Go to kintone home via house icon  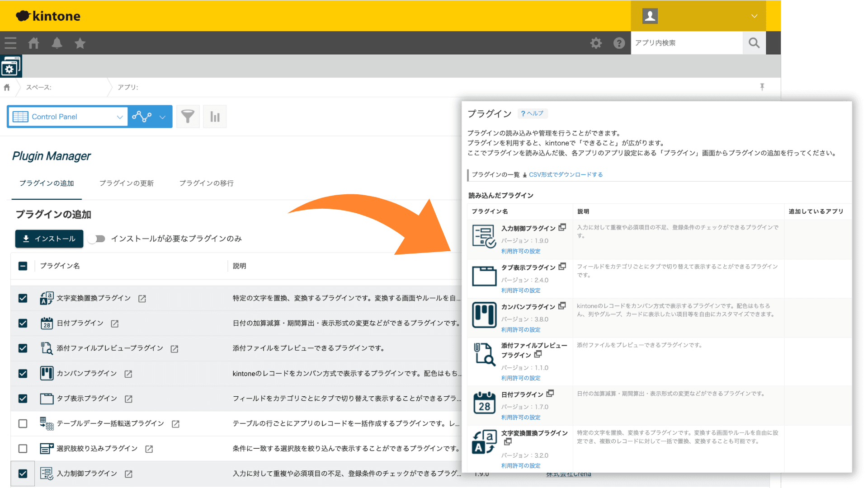[x=33, y=43]
